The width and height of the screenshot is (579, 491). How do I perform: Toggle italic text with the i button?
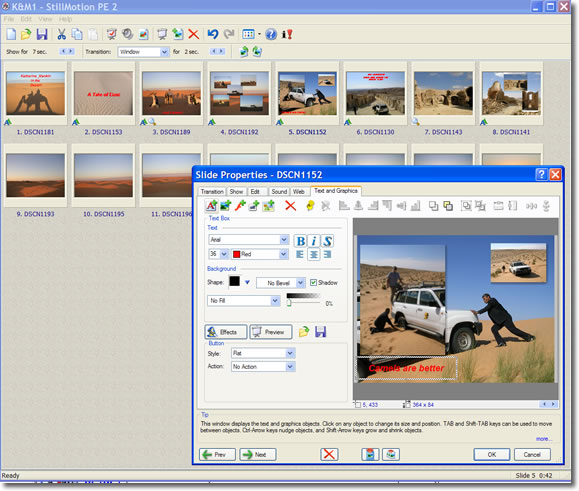[314, 241]
